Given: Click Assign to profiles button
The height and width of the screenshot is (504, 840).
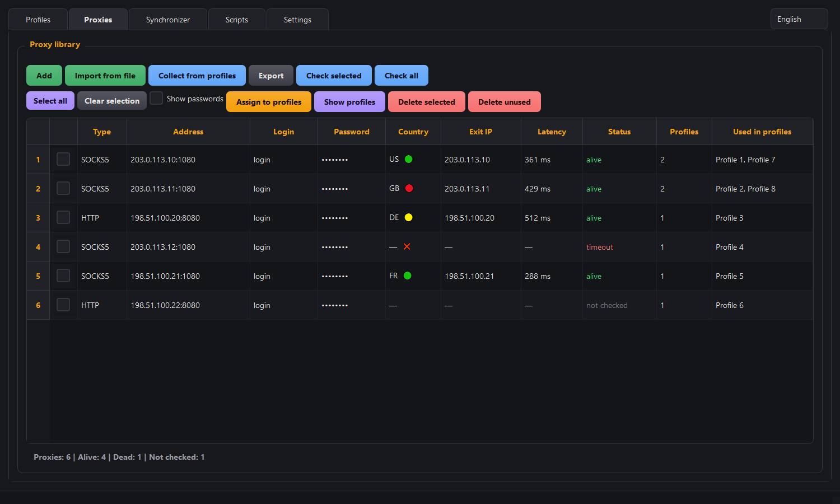Looking at the screenshot, I should pyautogui.click(x=269, y=102).
